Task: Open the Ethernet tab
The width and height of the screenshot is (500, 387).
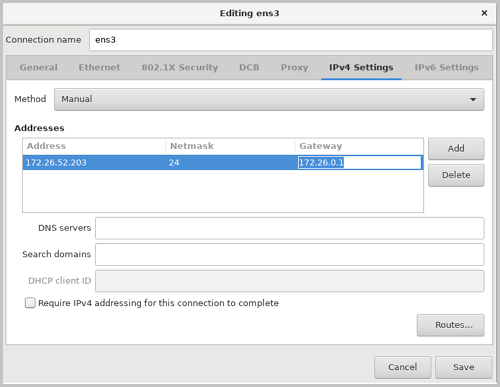Action: 99,68
